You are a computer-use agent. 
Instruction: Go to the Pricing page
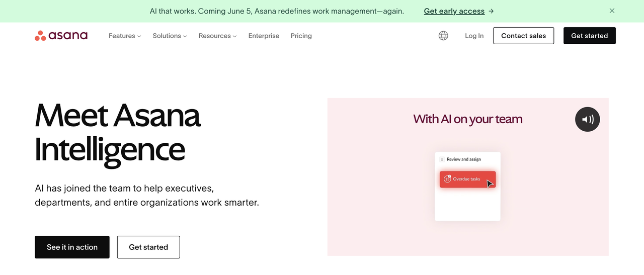(301, 36)
